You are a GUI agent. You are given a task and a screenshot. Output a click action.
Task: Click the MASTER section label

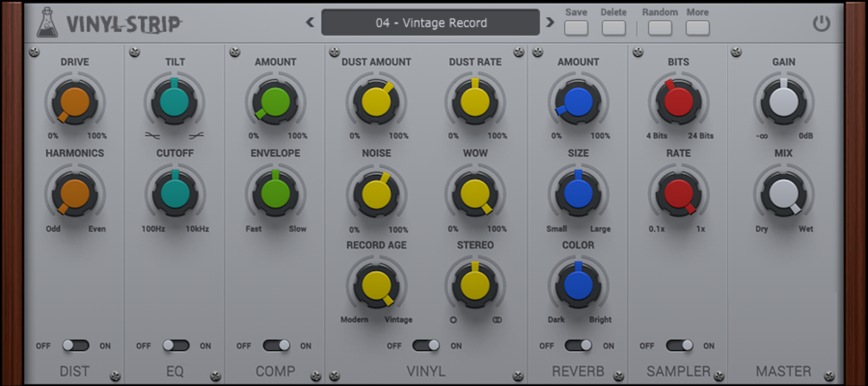pos(783,371)
